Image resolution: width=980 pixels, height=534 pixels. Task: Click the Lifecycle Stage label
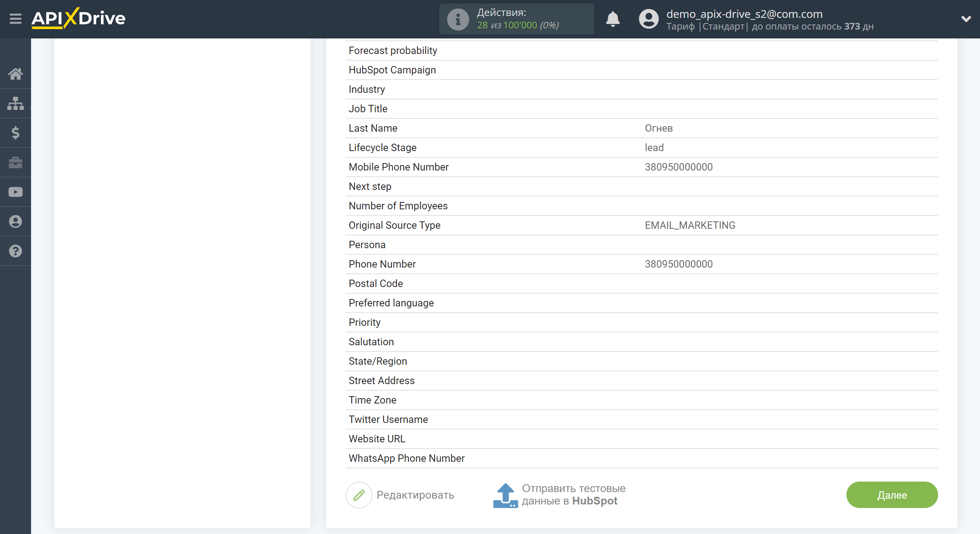click(382, 148)
